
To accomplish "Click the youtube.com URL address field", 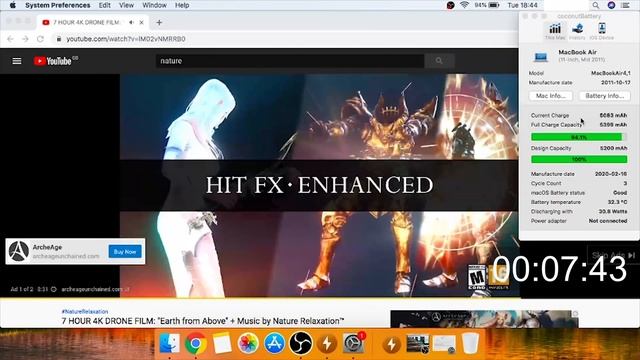I will (126, 39).
